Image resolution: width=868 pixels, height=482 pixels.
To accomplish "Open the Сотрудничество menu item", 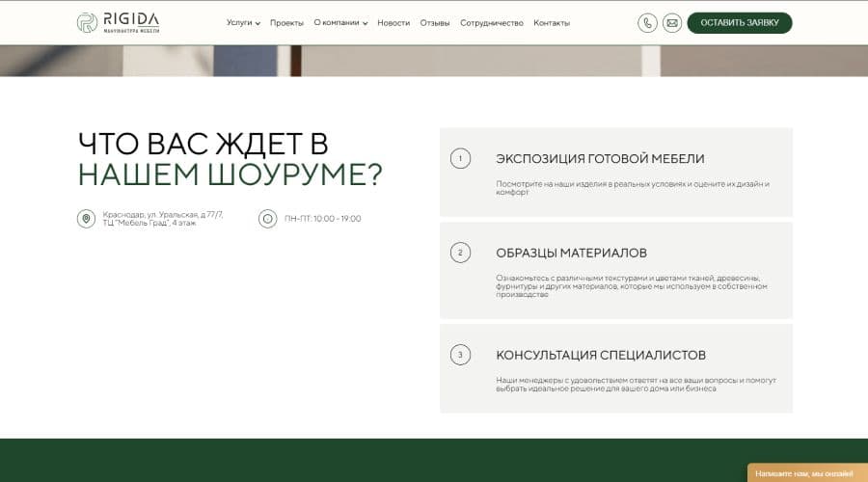I will point(491,23).
